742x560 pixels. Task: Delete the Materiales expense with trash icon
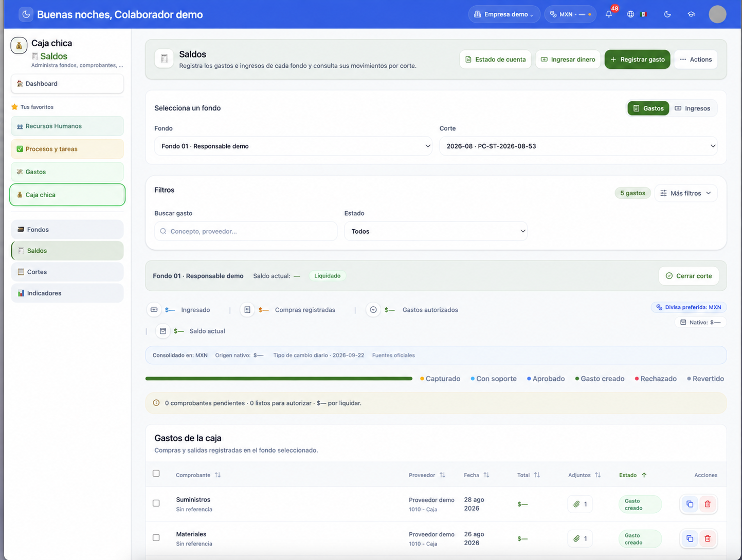pos(708,538)
